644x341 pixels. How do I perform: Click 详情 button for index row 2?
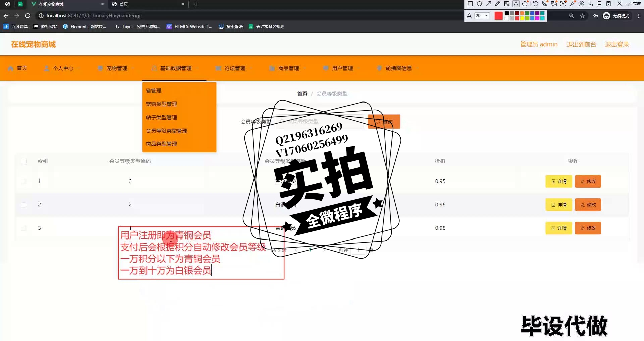pyautogui.click(x=559, y=205)
